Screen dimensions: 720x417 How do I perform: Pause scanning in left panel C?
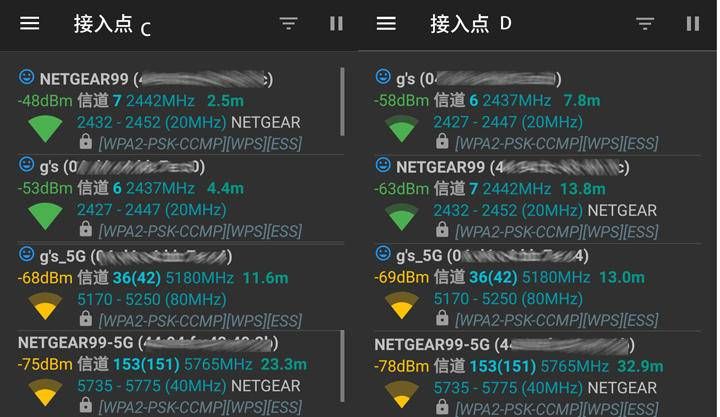336,23
